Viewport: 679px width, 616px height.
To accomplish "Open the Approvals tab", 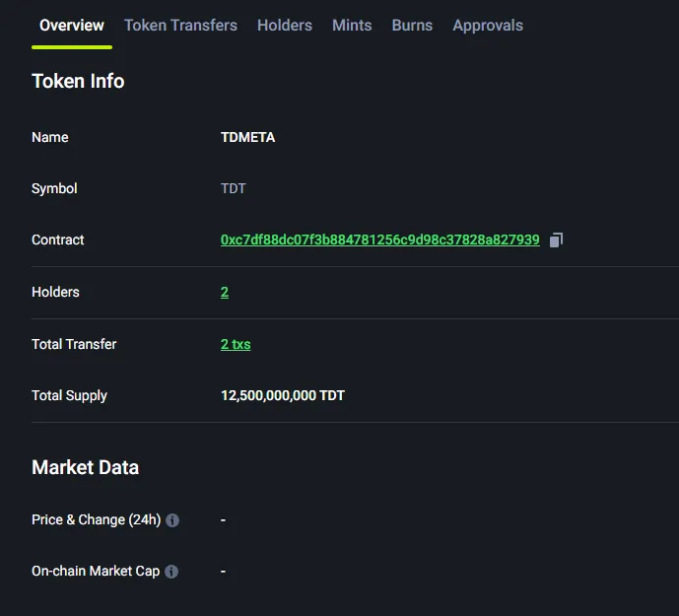I will [488, 26].
